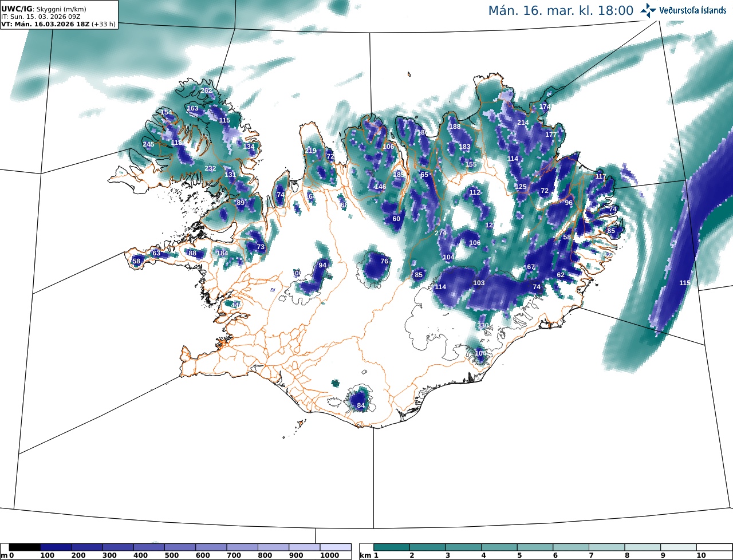Click the visibility value 214 on the map
This screenshot has width=733, height=560.
click(x=523, y=123)
